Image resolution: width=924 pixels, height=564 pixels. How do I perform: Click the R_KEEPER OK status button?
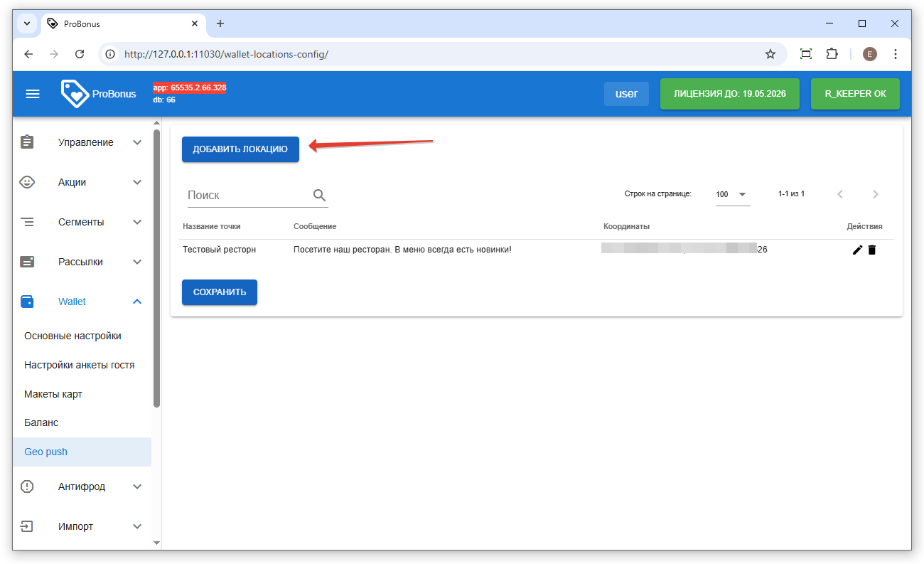[x=854, y=94]
